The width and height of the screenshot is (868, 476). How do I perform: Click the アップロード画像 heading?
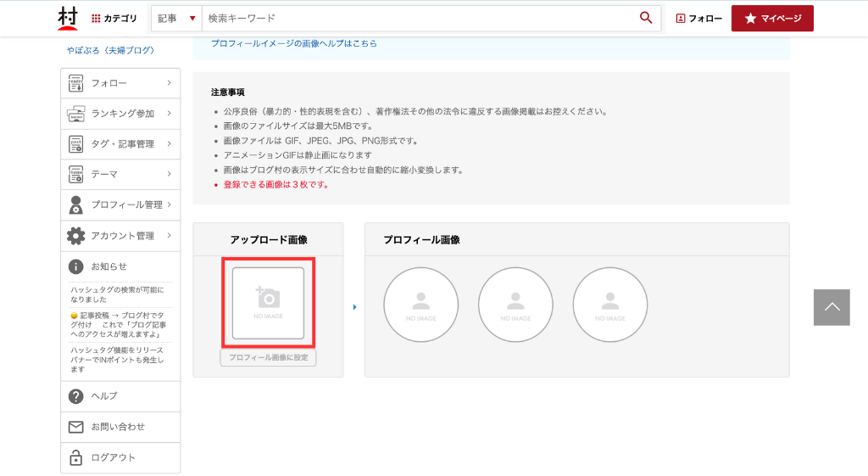tap(269, 239)
